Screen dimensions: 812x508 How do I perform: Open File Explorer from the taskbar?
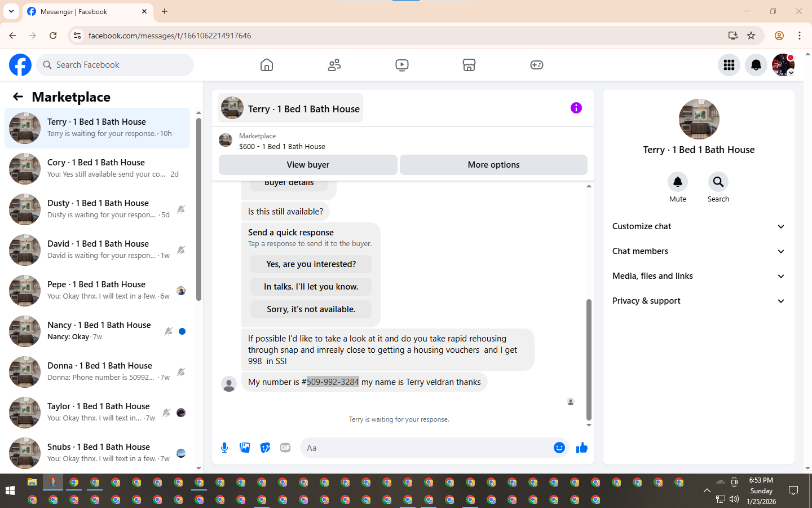coord(32,482)
